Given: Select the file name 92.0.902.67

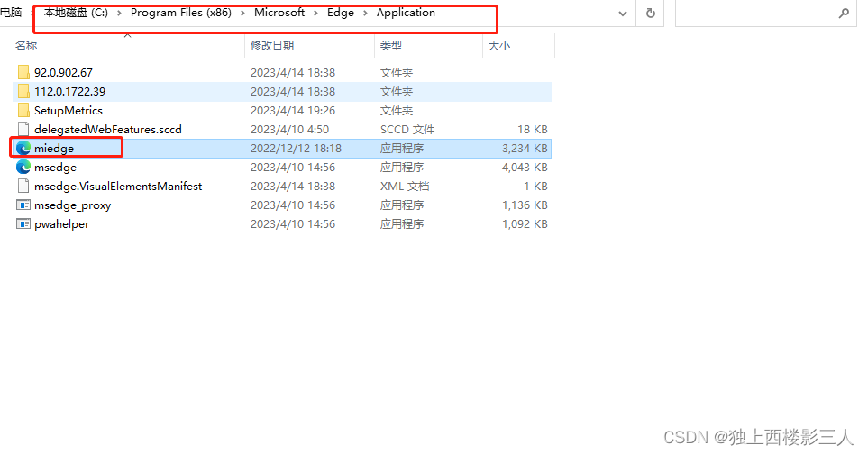Looking at the screenshot, I should pos(63,72).
